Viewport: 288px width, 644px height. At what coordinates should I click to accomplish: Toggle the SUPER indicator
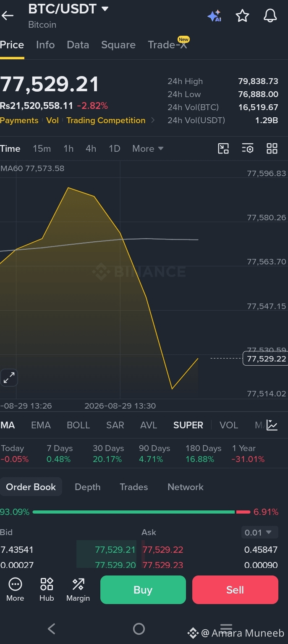188,425
